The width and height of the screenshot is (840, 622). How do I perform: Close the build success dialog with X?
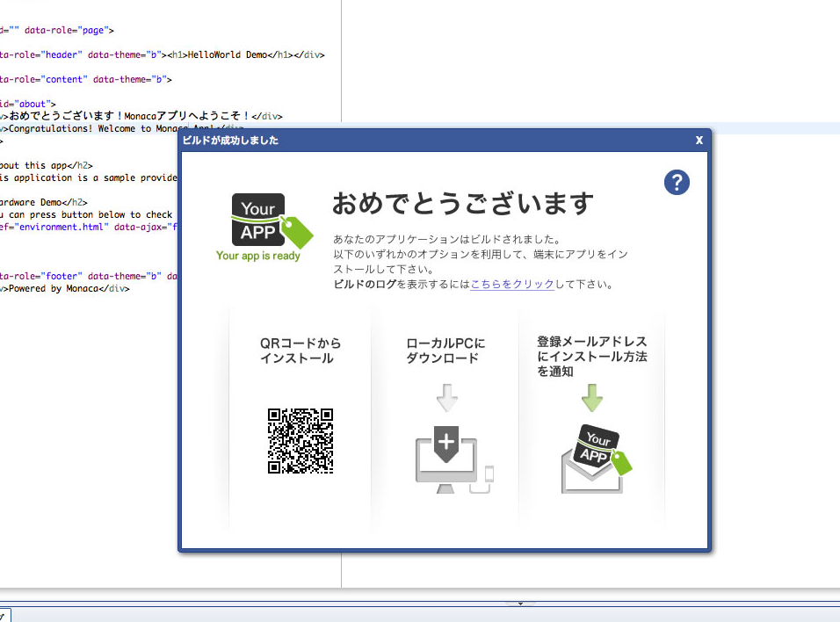[x=699, y=140]
